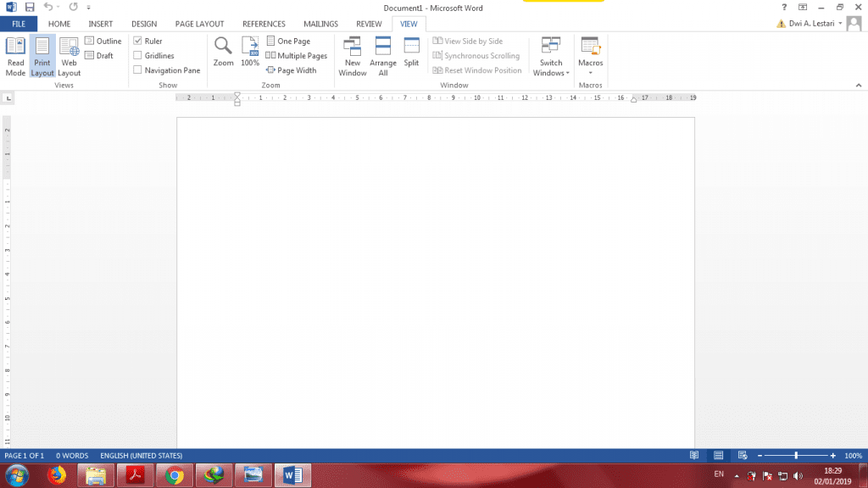Show the Navigation Pane checkbox
Viewport: 868px width, 488px height.
click(x=138, y=70)
